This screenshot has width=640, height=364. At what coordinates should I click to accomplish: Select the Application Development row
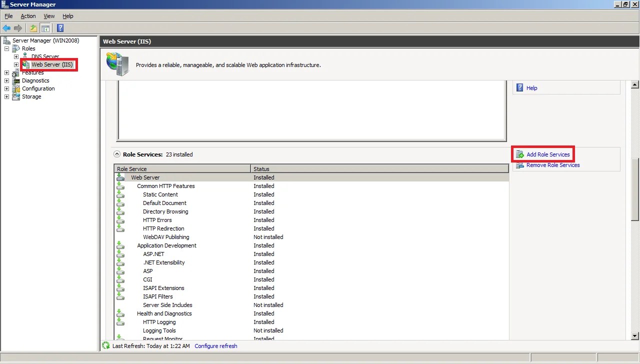tap(312, 245)
